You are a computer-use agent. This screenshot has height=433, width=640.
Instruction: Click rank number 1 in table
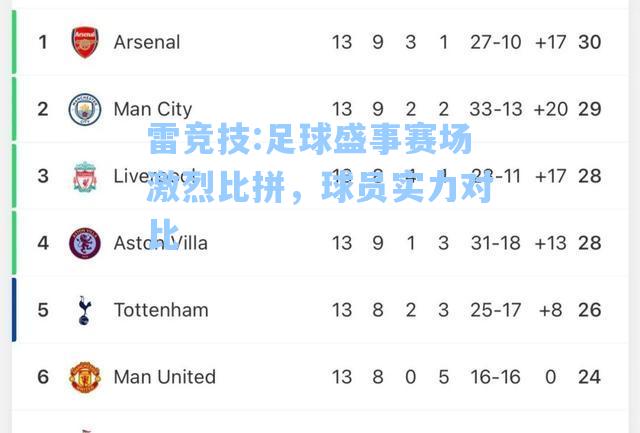coord(43,42)
